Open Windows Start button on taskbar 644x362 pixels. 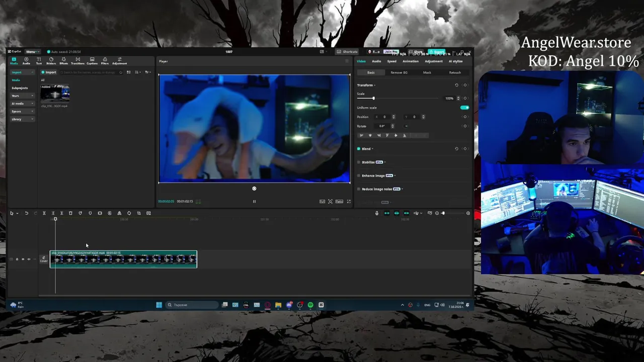pyautogui.click(x=159, y=305)
